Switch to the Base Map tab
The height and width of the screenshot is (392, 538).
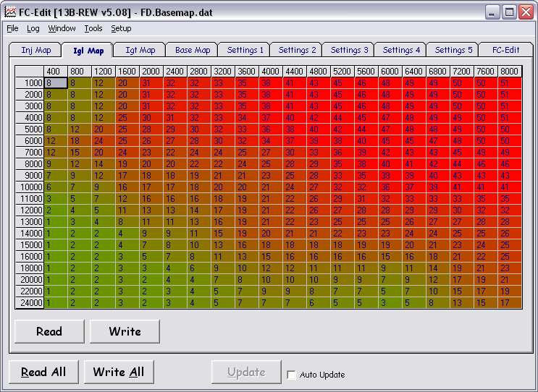tap(193, 50)
